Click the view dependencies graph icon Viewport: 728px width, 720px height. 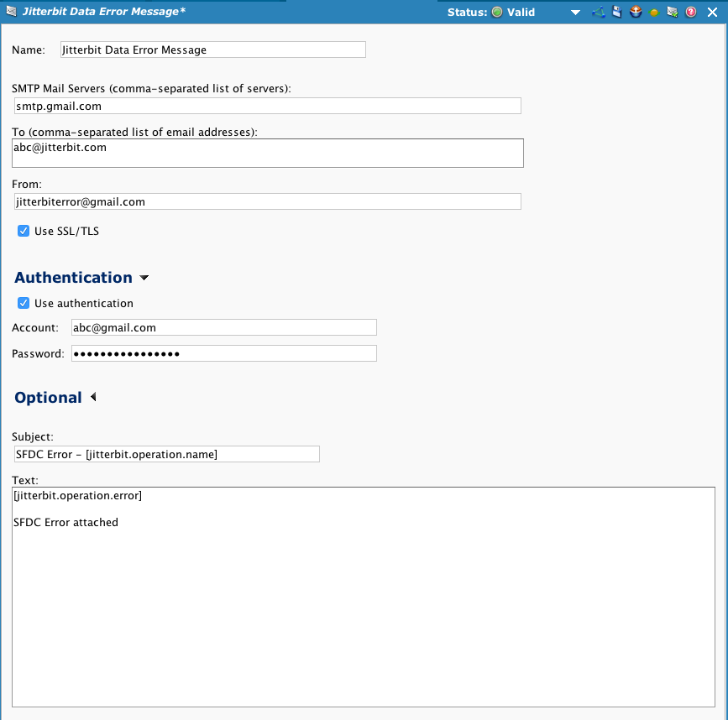(x=599, y=12)
